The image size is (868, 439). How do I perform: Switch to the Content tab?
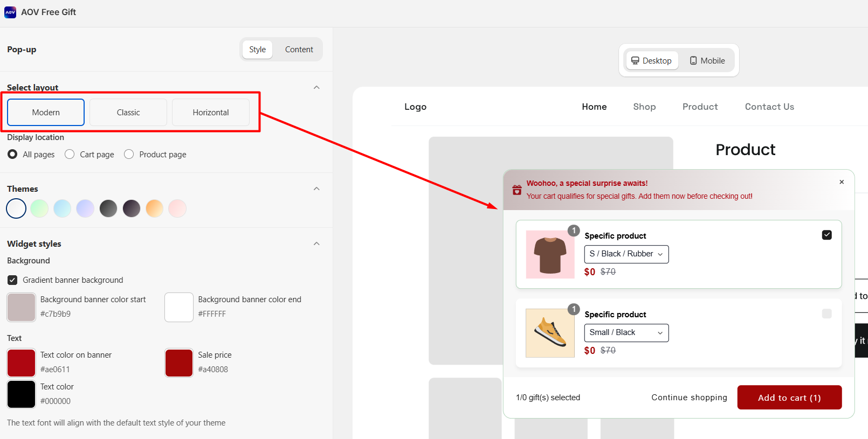pyautogui.click(x=299, y=50)
